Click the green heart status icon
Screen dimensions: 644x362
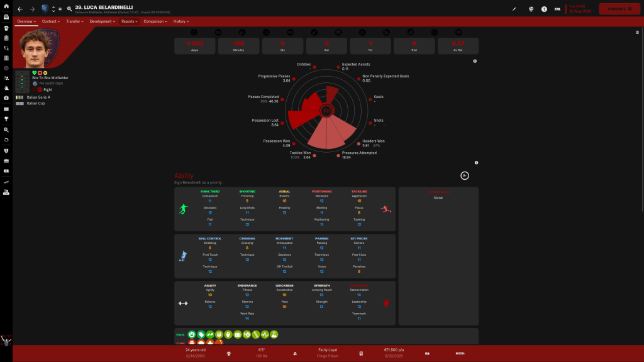point(35,73)
